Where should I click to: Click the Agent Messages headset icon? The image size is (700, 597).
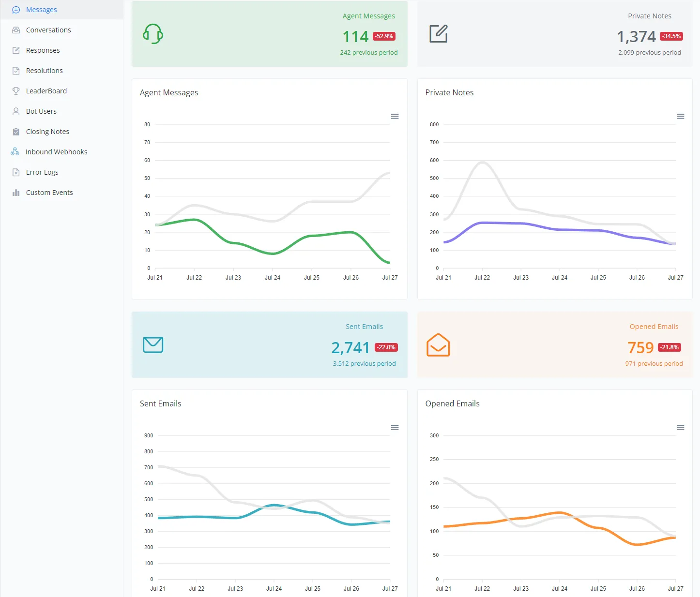pos(153,34)
